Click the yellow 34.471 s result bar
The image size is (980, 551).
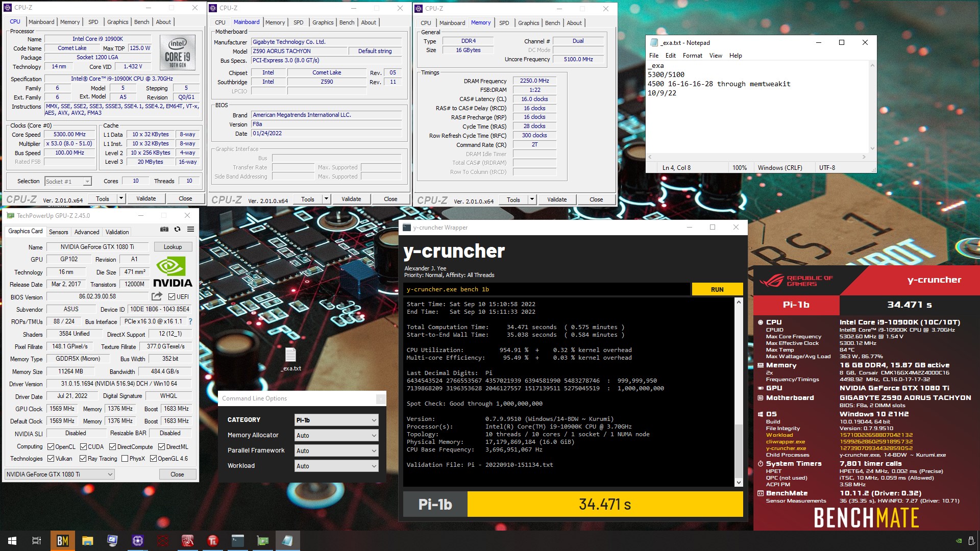(605, 504)
